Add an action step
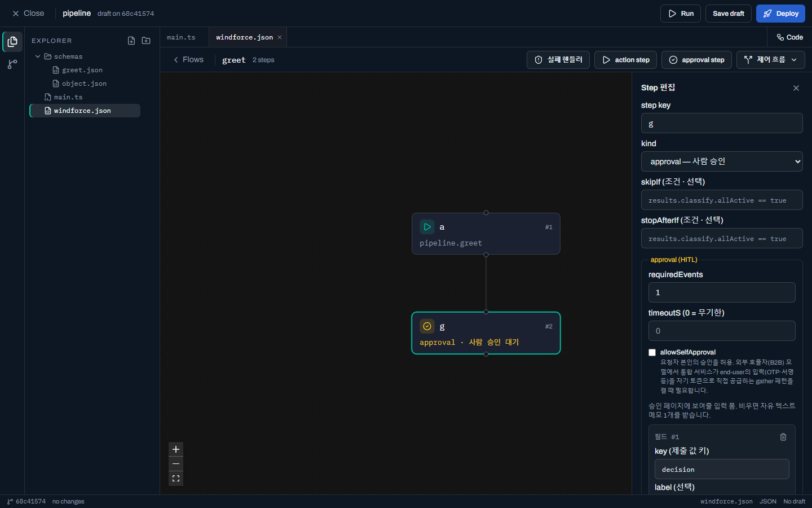Screen dimensions: 812x508 pos(626,60)
